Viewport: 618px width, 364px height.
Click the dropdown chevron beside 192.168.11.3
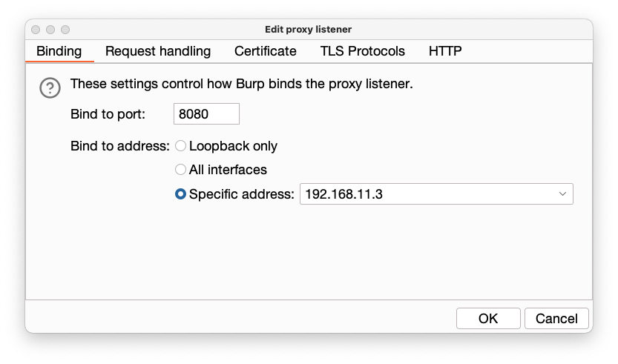[x=562, y=194]
